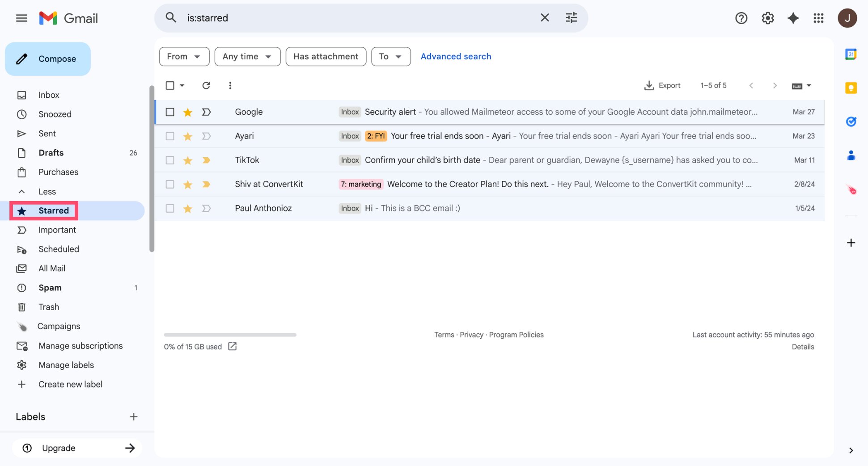Open the Any time filter dropdown
The height and width of the screenshot is (466, 868).
[247, 57]
